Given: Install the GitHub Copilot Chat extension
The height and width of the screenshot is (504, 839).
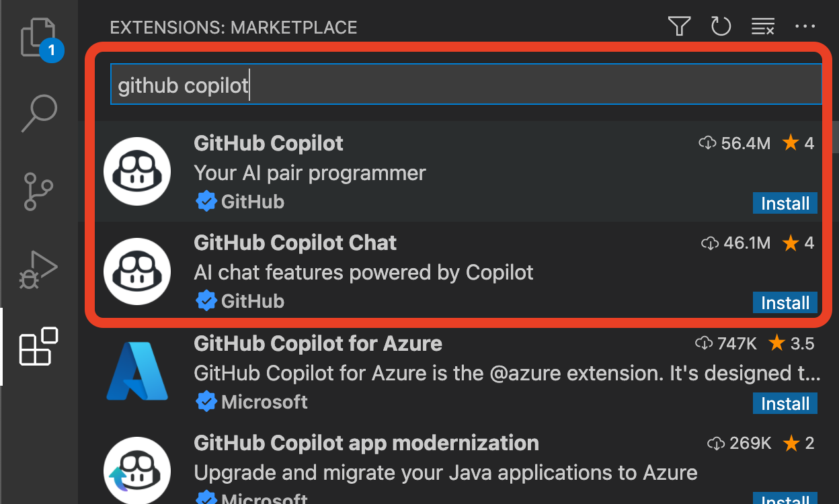Looking at the screenshot, I should click(x=785, y=303).
